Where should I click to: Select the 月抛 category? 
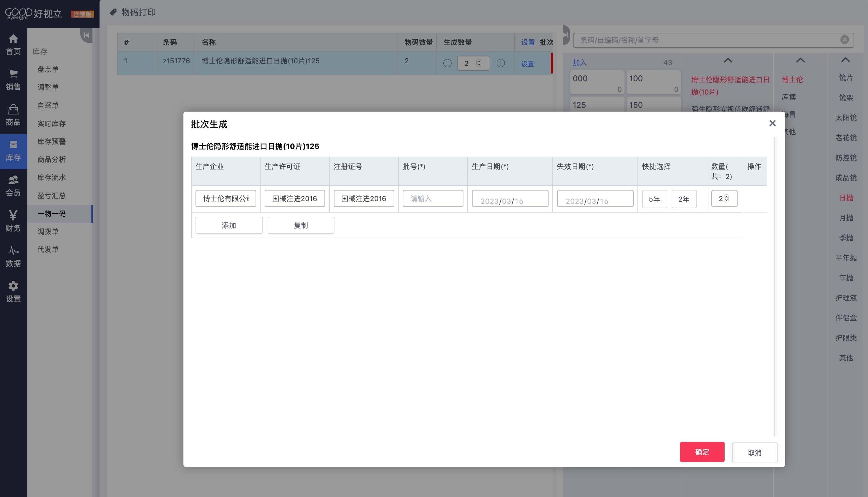click(x=846, y=218)
